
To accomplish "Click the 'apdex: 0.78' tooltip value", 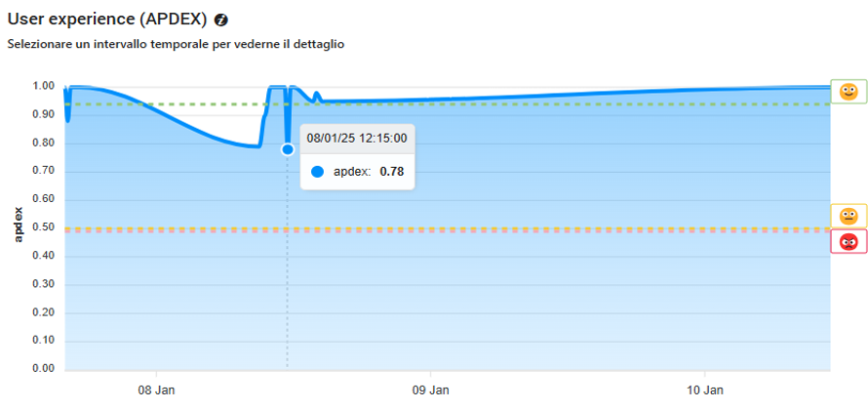I will point(369,172).
